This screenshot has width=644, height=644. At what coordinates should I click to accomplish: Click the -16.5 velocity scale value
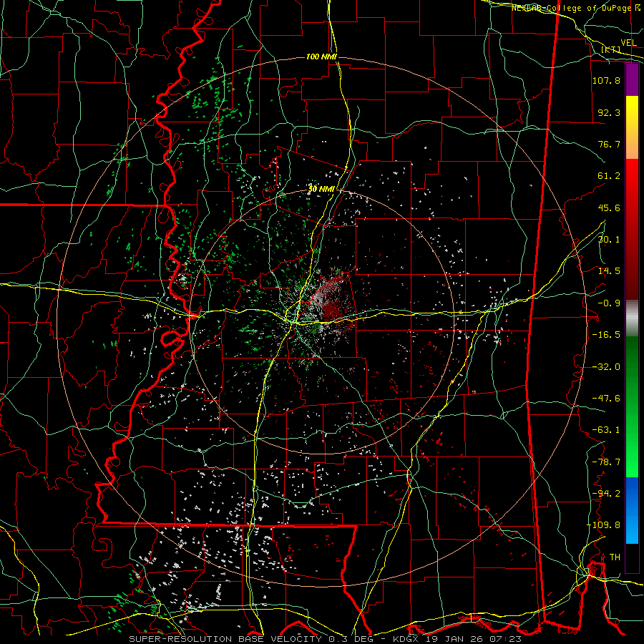pyautogui.click(x=606, y=335)
